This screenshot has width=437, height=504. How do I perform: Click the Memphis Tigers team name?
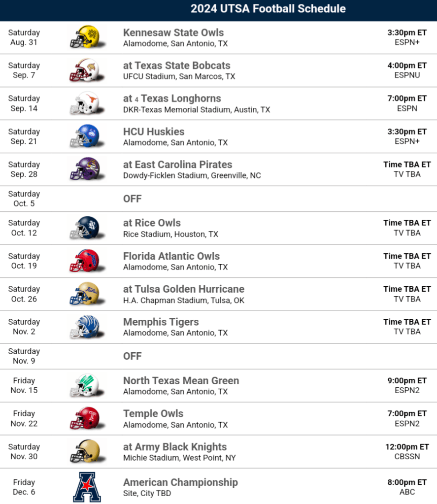[161, 322]
